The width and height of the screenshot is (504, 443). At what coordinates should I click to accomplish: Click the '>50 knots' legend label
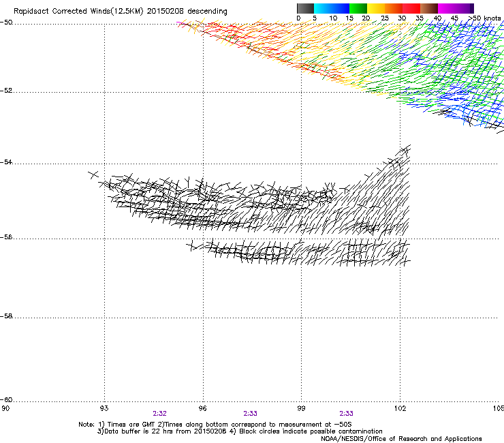484,18
